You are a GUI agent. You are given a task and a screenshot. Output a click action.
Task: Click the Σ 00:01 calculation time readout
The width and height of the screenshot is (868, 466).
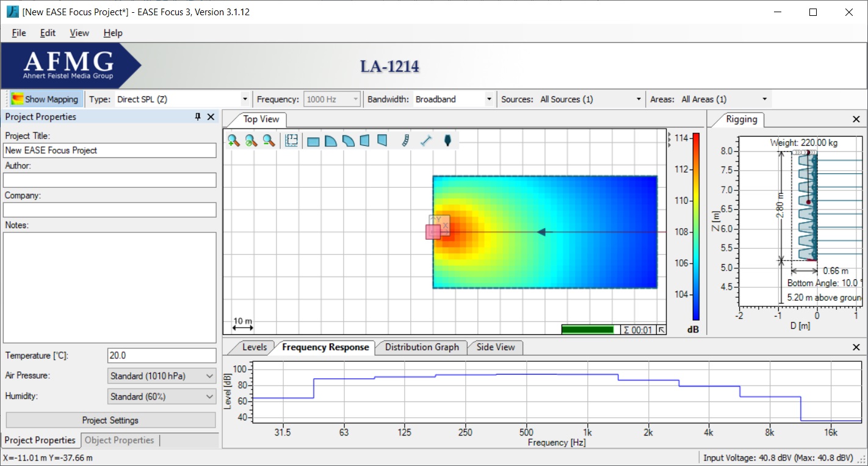click(x=637, y=330)
